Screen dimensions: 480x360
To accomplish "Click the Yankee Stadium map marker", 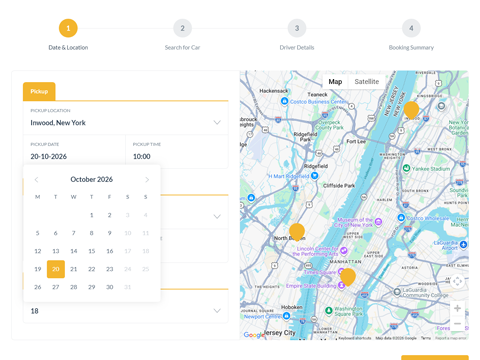I will [x=406, y=168].
